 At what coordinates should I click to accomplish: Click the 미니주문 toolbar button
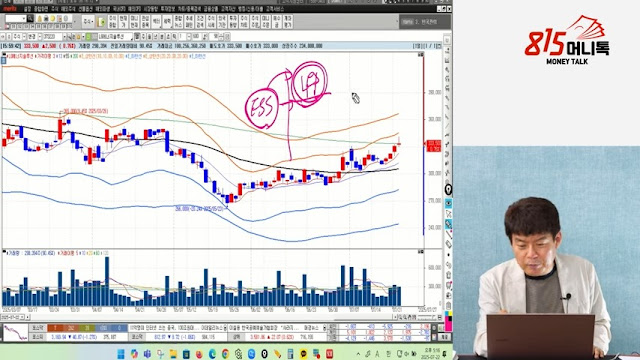point(266,22)
